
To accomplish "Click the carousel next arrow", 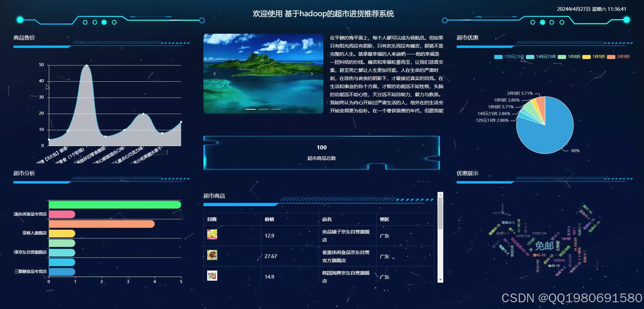I will 312,73.
